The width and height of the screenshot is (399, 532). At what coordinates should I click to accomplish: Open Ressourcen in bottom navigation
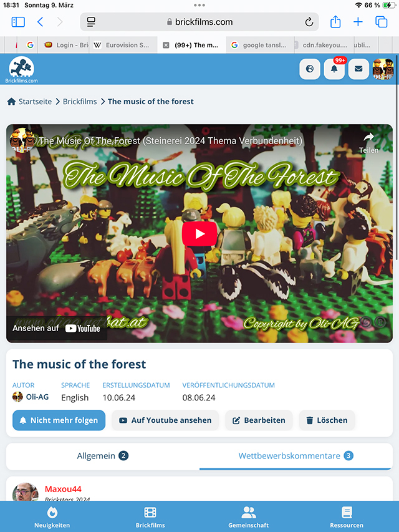347,517
